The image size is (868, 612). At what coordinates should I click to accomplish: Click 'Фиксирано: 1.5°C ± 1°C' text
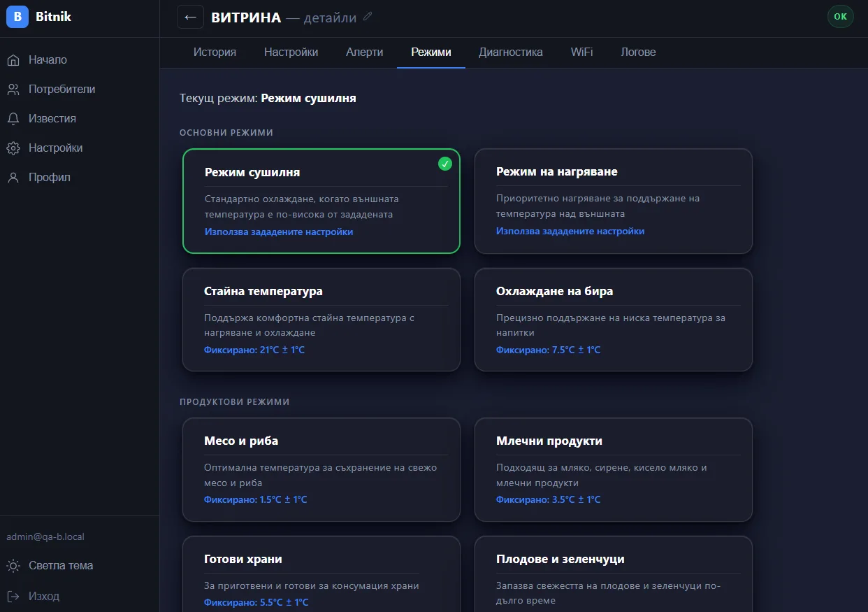[256, 499]
